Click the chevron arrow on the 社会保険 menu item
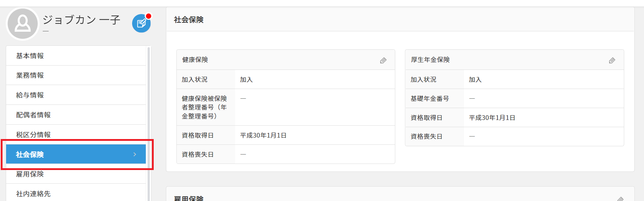This screenshot has height=201, width=644. click(x=135, y=155)
